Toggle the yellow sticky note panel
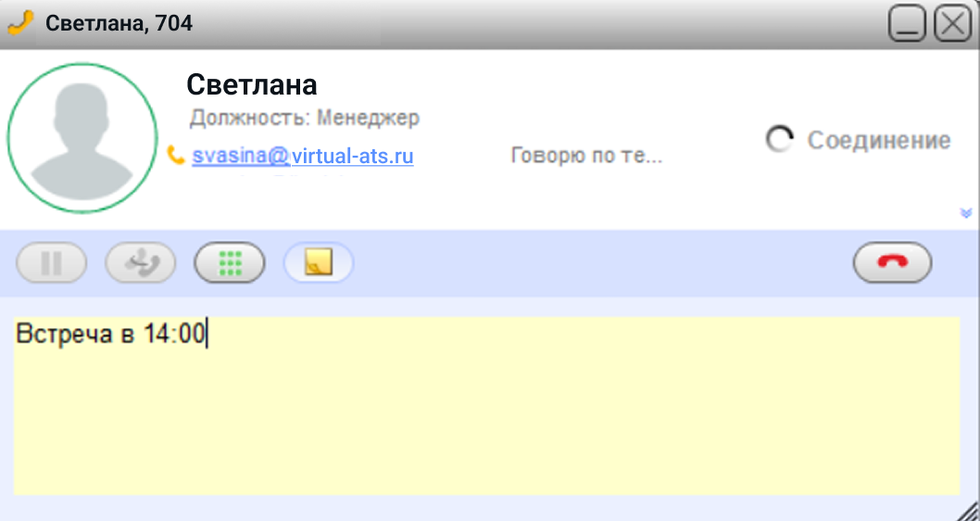 (x=319, y=262)
